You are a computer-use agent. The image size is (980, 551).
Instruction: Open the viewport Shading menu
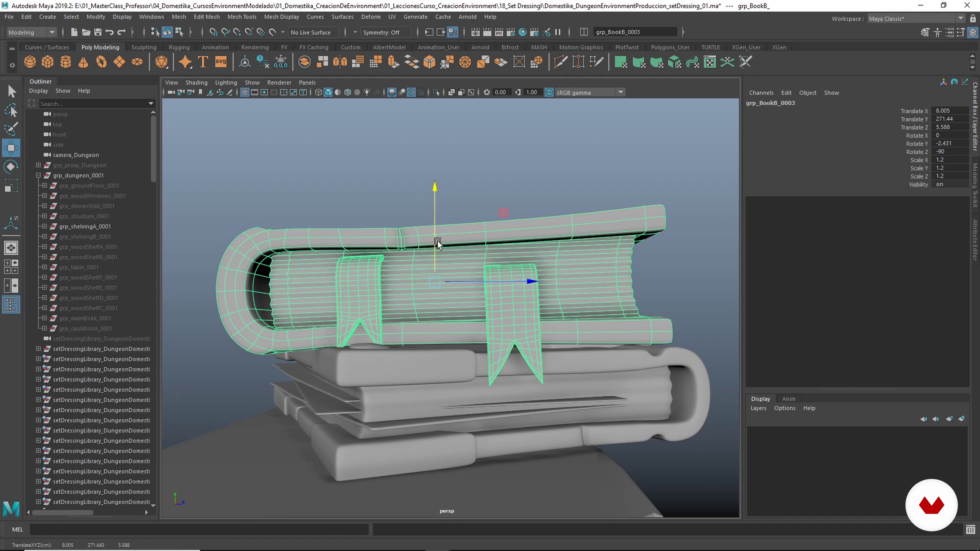click(x=196, y=82)
